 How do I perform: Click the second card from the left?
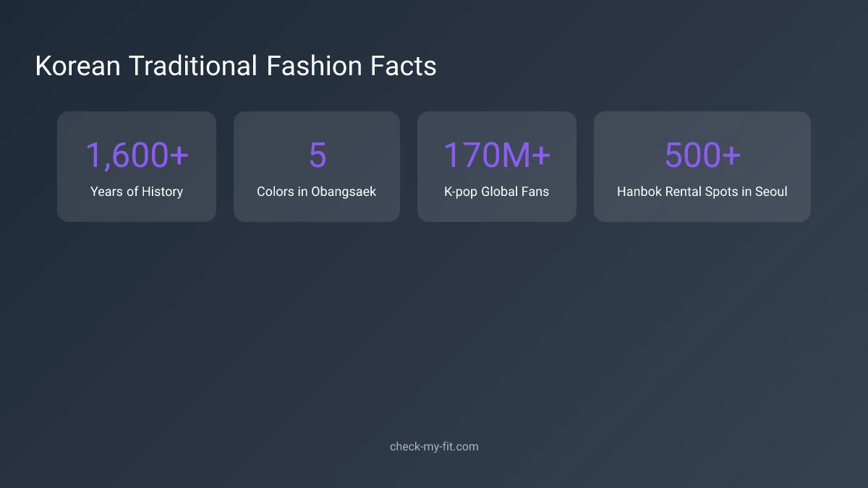pyautogui.click(x=317, y=166)
